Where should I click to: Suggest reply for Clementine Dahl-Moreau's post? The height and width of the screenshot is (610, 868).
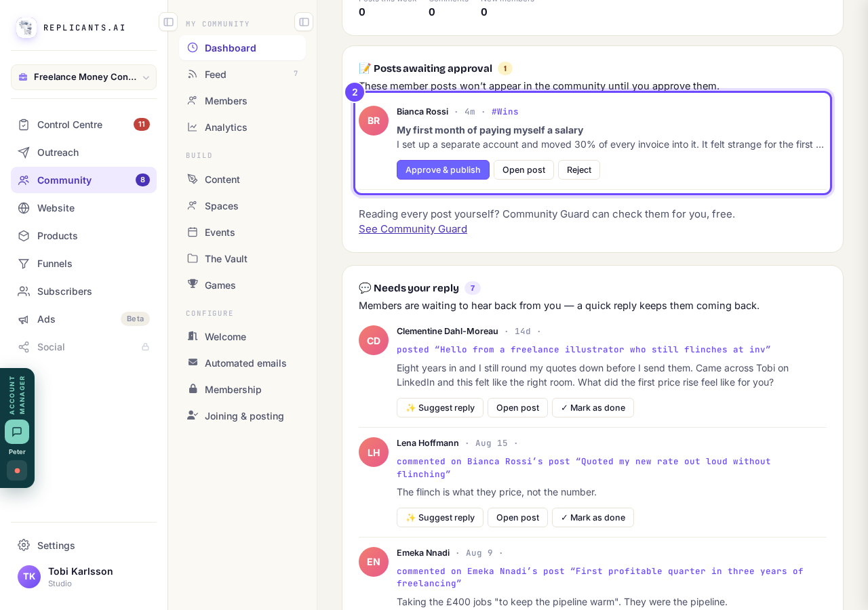440,408
